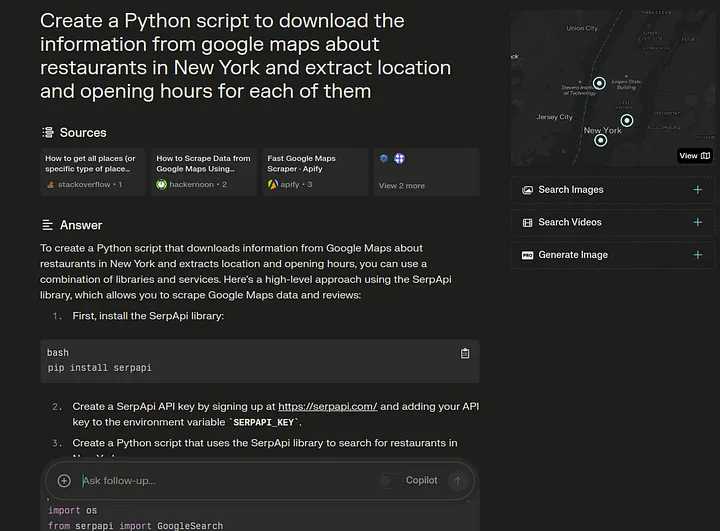Image resolution: width=720 pixels, height=531 pixels.
Task: Click the dark map thumbnail
Action: (x=613, y=88)
